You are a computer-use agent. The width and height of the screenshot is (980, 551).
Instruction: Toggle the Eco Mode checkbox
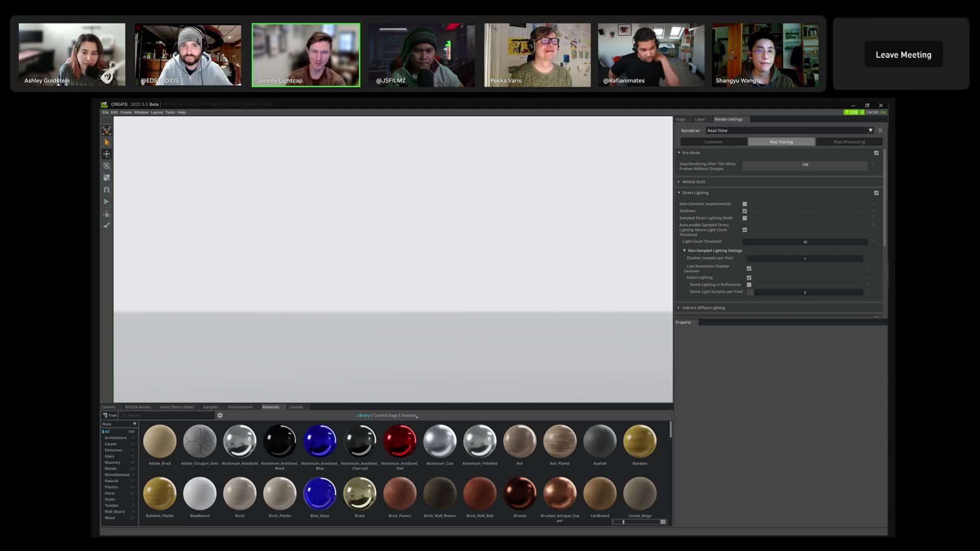[x=876, y=153]
